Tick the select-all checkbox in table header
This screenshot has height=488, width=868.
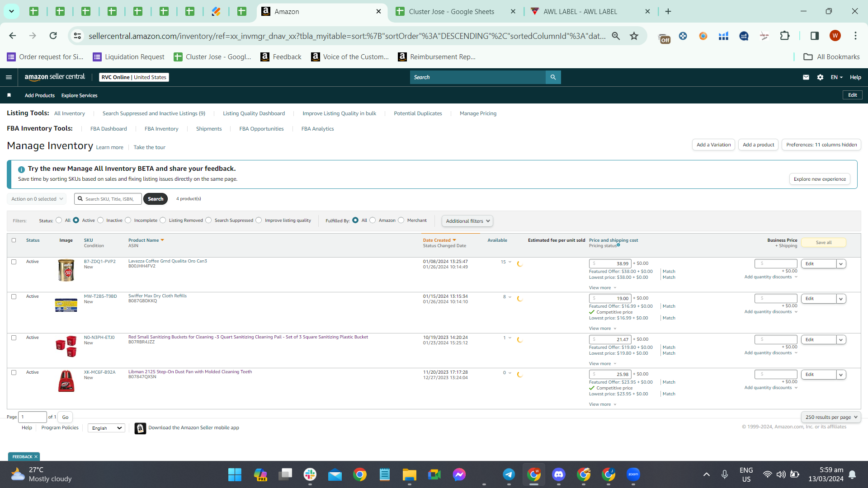click(14, 240)
